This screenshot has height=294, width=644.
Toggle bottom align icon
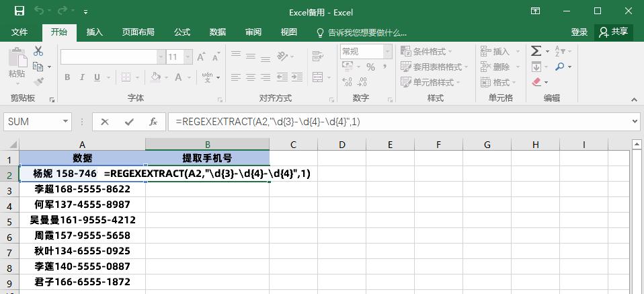(x=266, y=58)
